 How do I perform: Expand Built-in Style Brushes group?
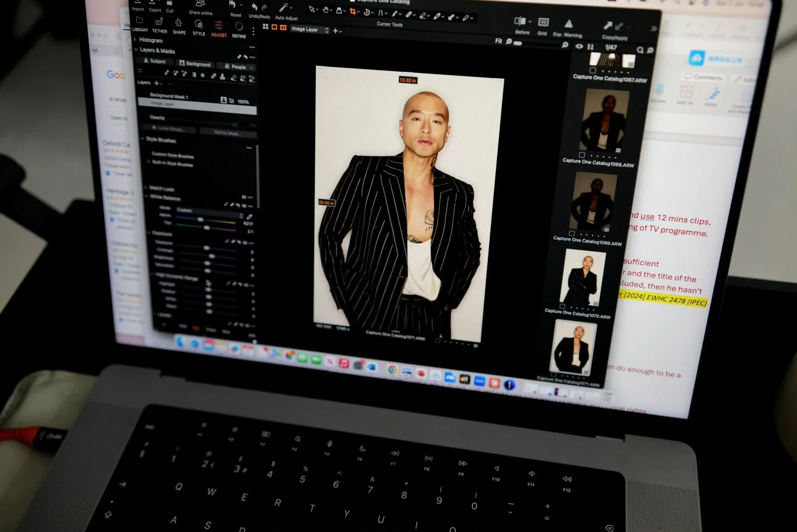(148, 162)
